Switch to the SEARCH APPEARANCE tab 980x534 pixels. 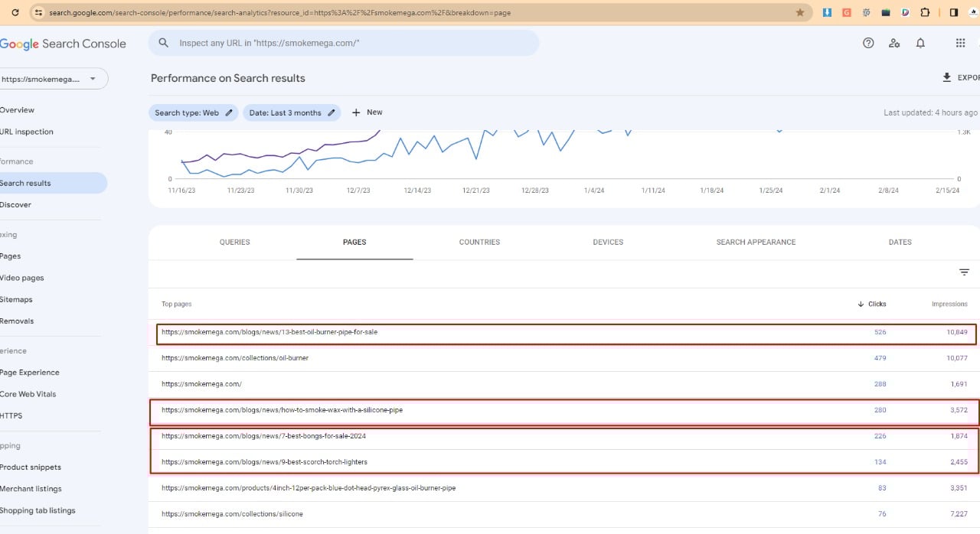[756, 242]
